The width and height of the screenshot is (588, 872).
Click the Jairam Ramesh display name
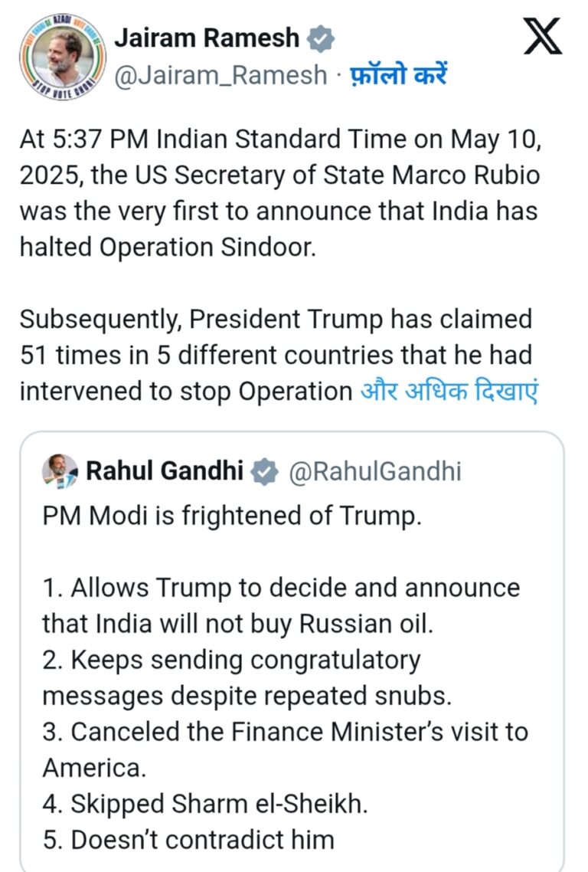207,38
